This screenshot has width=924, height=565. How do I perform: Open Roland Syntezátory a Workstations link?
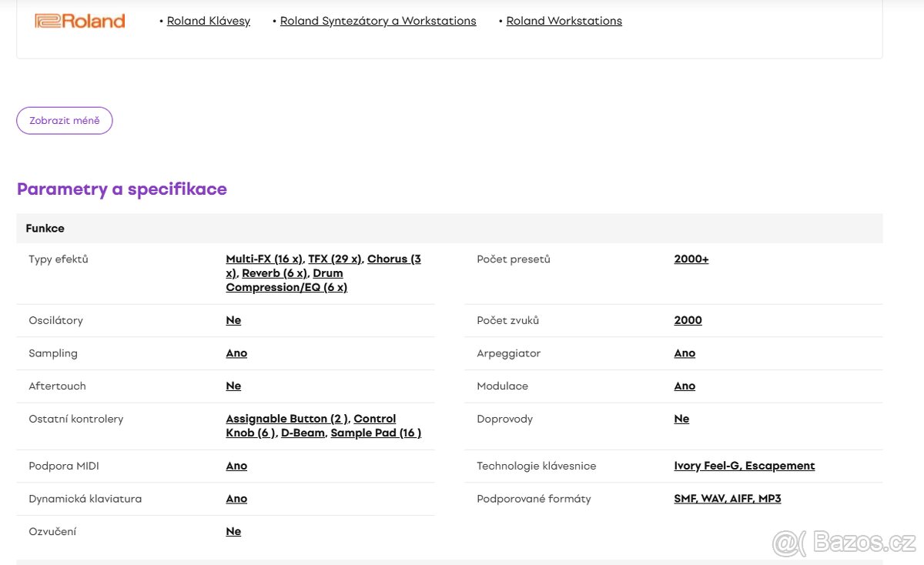pos(377,22)
